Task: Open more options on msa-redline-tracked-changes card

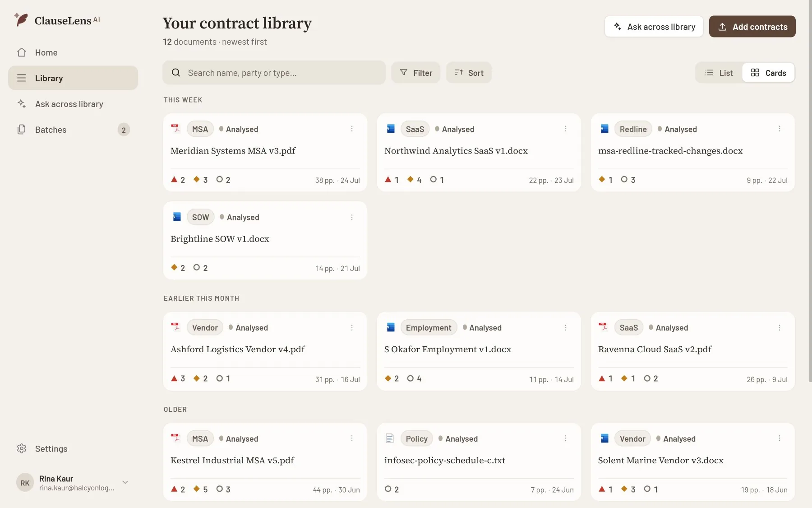Action: 780,129
